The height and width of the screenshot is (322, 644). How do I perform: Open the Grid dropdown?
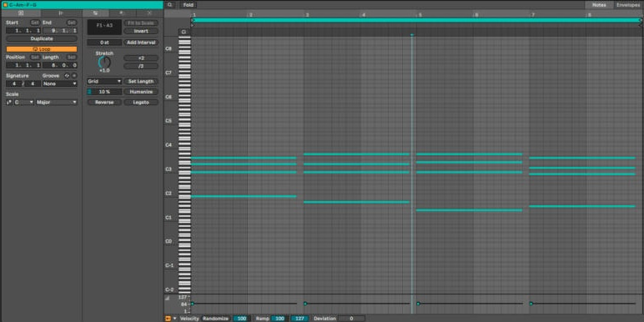tap(104, 81)
